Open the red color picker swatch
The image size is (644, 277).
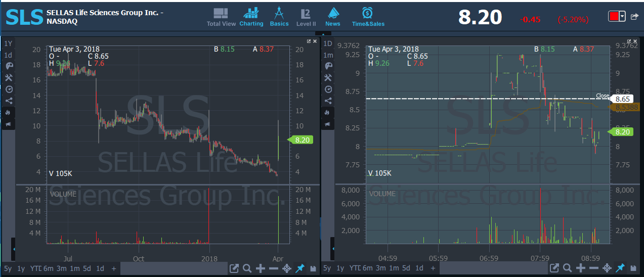(x=614, y=17)
